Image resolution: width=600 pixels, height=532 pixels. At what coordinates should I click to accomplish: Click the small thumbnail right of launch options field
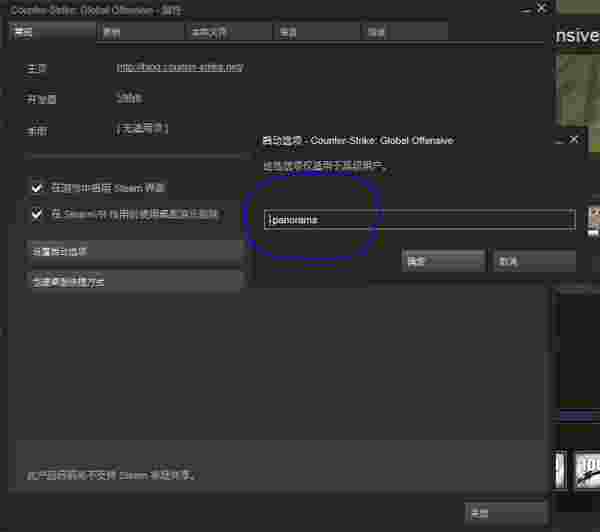point(592,220)
